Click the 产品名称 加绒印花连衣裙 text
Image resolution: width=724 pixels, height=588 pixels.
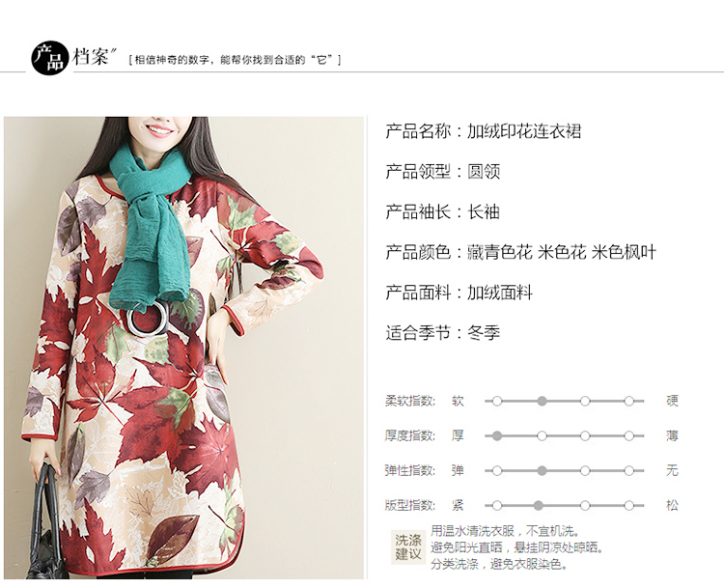point(484,131)
